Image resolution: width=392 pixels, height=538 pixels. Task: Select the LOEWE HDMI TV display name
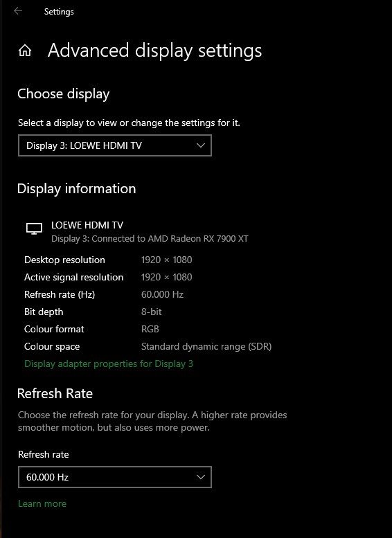pos(87,225)
